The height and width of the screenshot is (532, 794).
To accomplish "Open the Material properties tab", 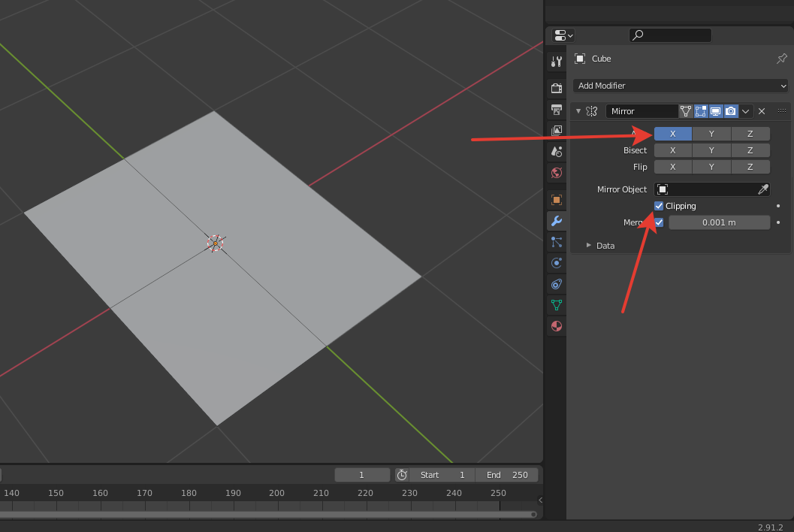I will coord(557,326).
